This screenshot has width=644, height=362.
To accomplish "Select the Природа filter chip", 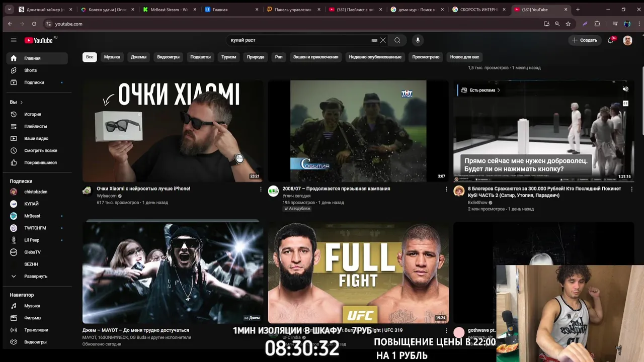I will 256,57.
